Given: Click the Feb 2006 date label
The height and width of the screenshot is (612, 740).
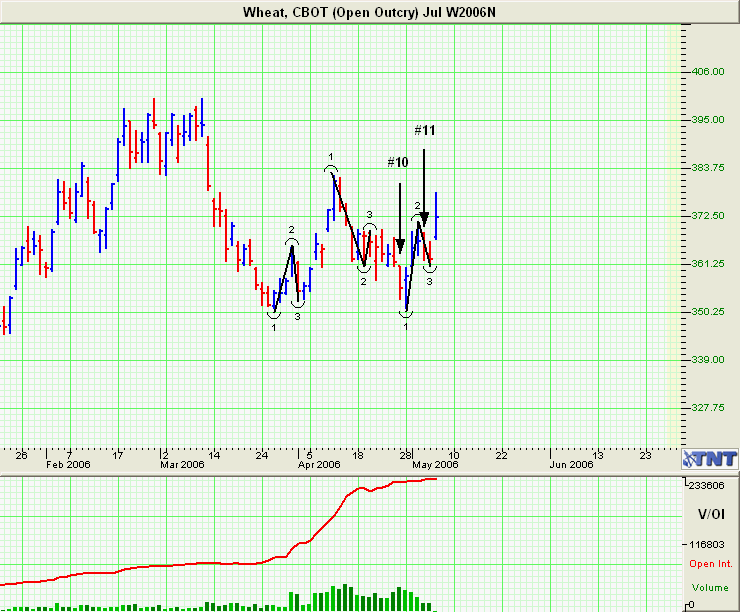Looking at the screenshot, I should [x=68, y=465].
